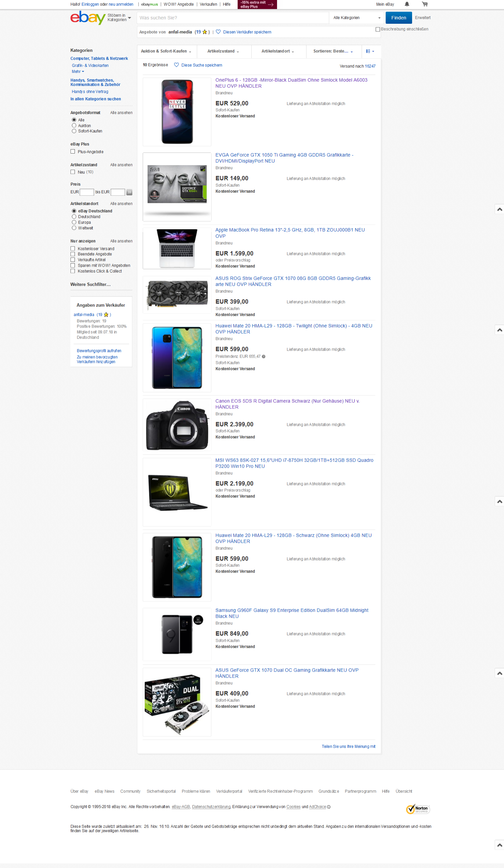Select the Auktion radio button
Viewport: 504px width, 868px height.
[x=74, y=125]
